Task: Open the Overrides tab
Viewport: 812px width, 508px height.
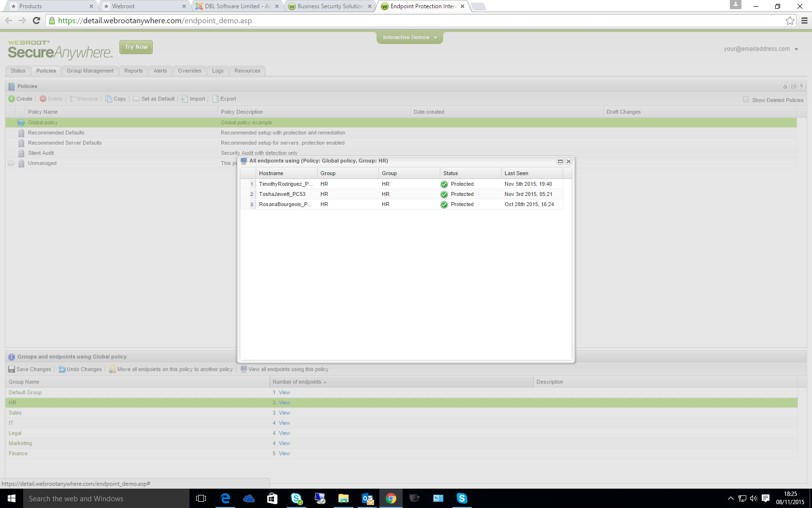Action: 189,71
